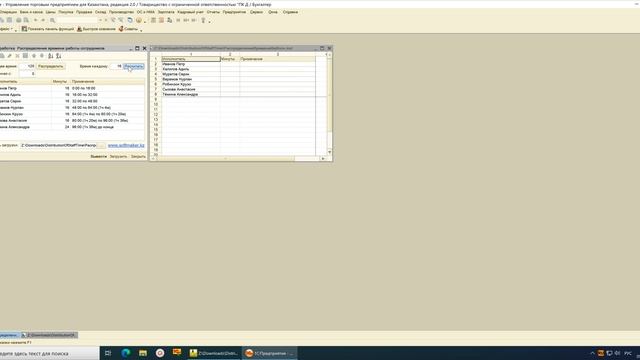Click the Примечание column header in processing table
Viewport: 640px width, 360px height.
click(107, 82)
